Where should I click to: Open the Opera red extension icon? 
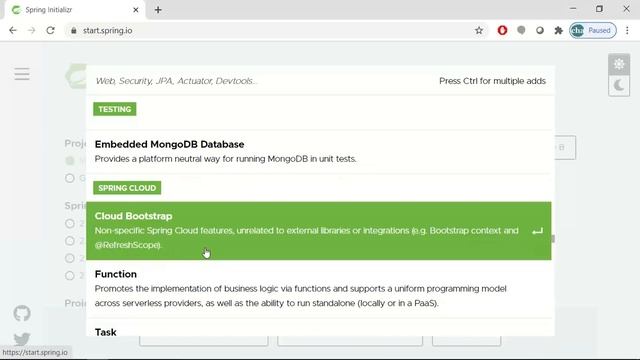(502, 30)
